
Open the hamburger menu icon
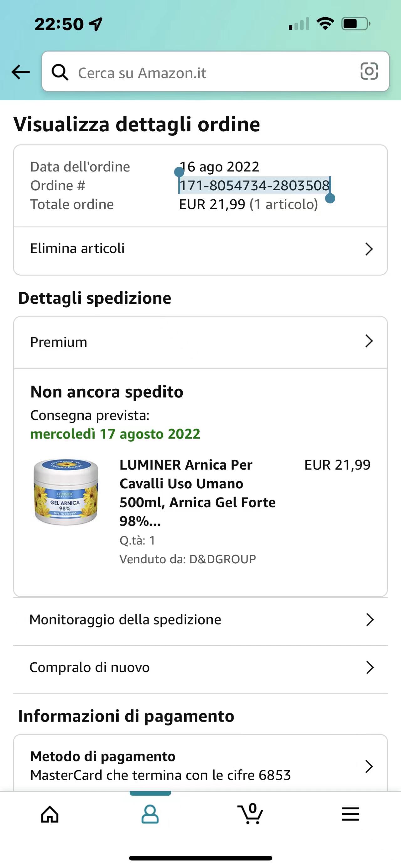click(351, 814)
